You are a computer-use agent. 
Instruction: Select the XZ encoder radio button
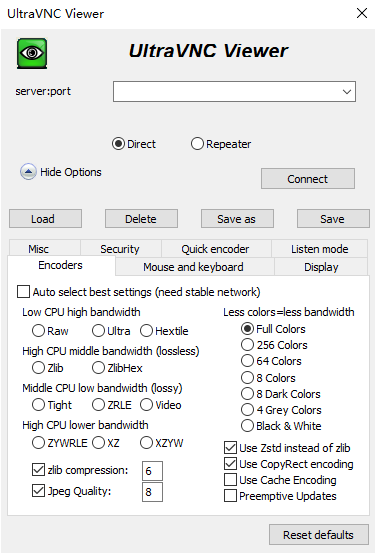tap(98, 443)
